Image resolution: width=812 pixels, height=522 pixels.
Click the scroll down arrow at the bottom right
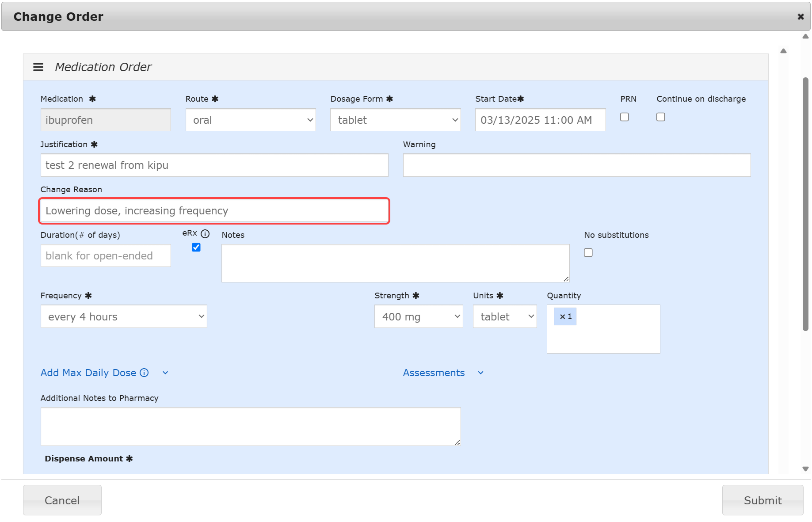click(x=805, y=469)
